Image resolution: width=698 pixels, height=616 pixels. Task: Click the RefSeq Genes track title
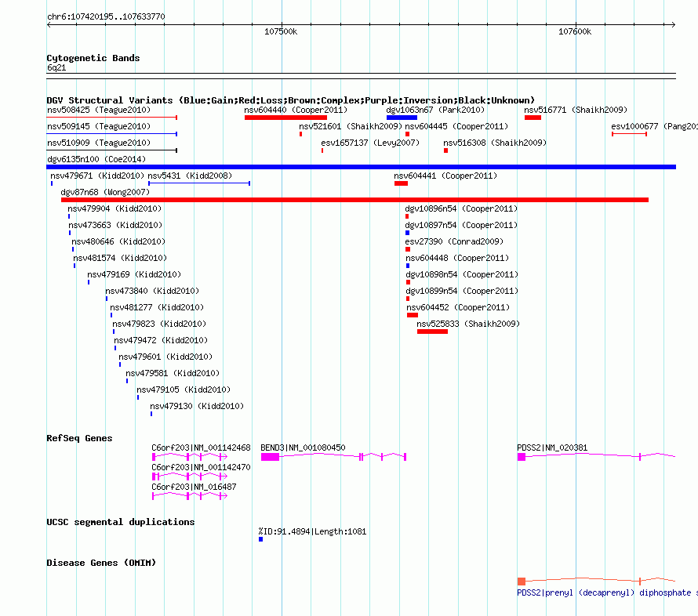(x=79, y=438)
